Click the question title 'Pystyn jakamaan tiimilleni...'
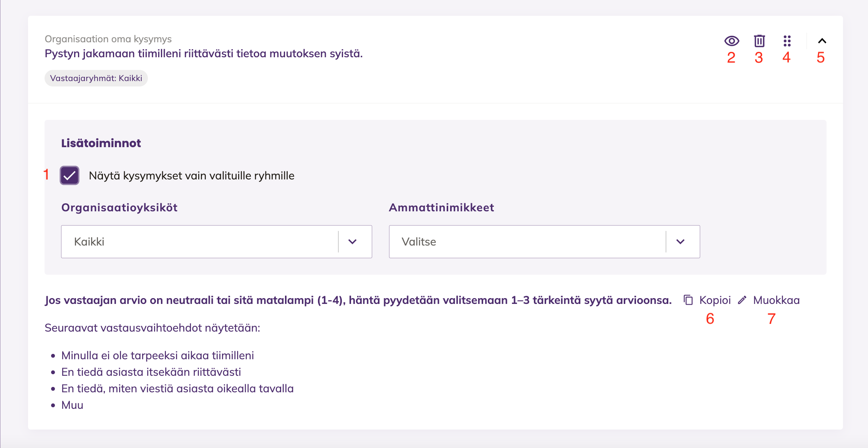Viewport: 868px width, 448px height. [204, 53]
